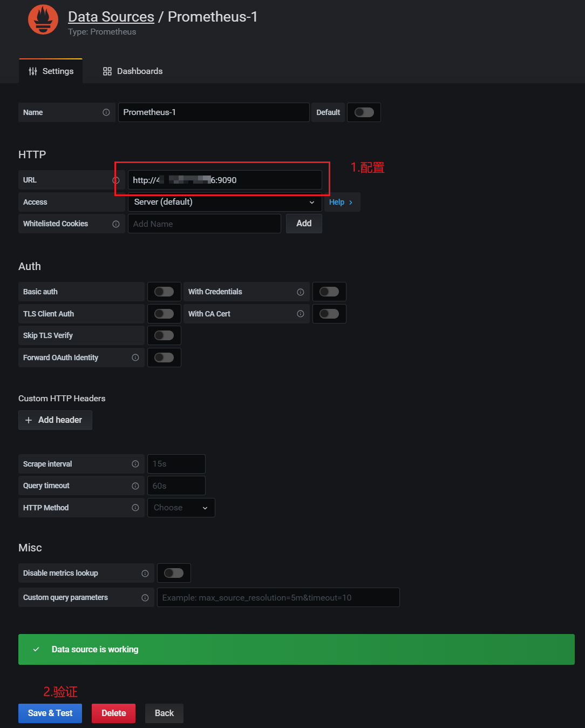
Task: Click the HTTP Method info icon
Action: [135, 508]
